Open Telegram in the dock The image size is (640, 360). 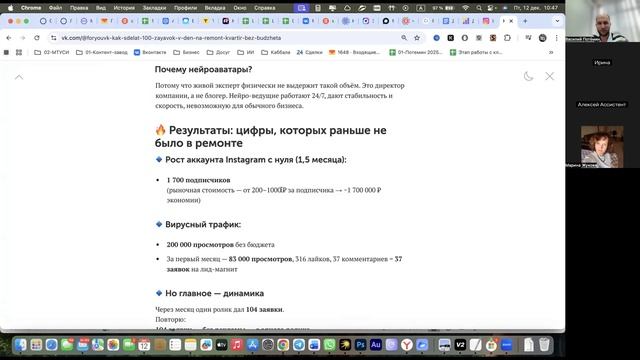point(299,345)
